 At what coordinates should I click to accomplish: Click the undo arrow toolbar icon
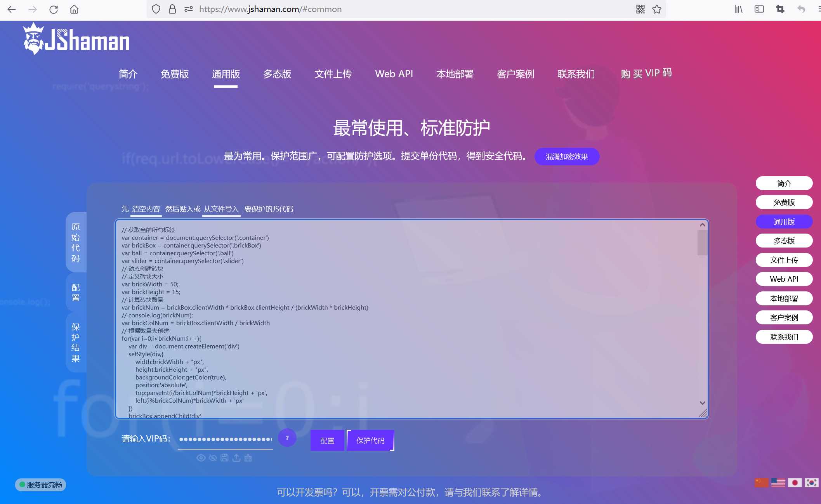[x=801, y=9]
